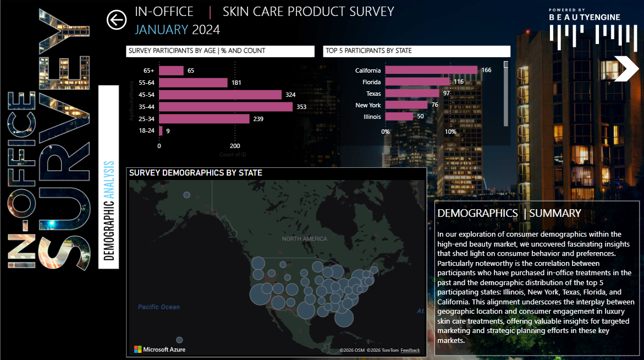Image resolution: width=644 pixels, height=360 pixels.
Task: Click the Hawaii bubble on the map
Action: pos(179,340)
